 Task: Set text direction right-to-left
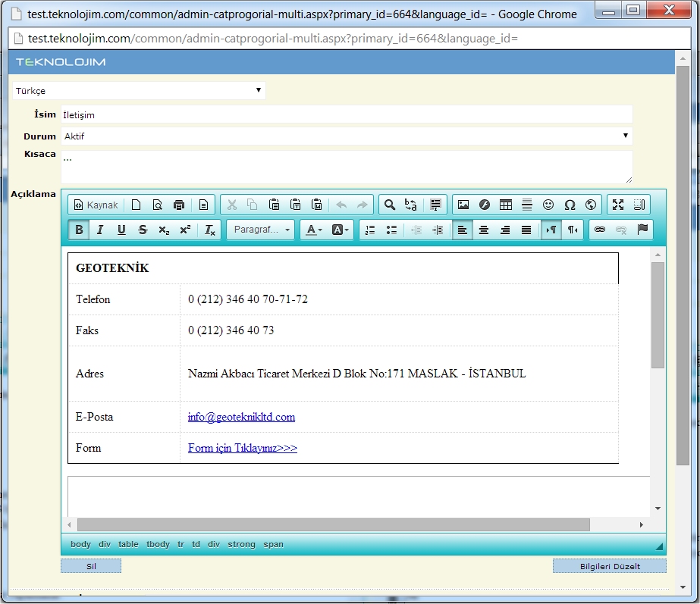pyautogui.click(x=573, y=230)
